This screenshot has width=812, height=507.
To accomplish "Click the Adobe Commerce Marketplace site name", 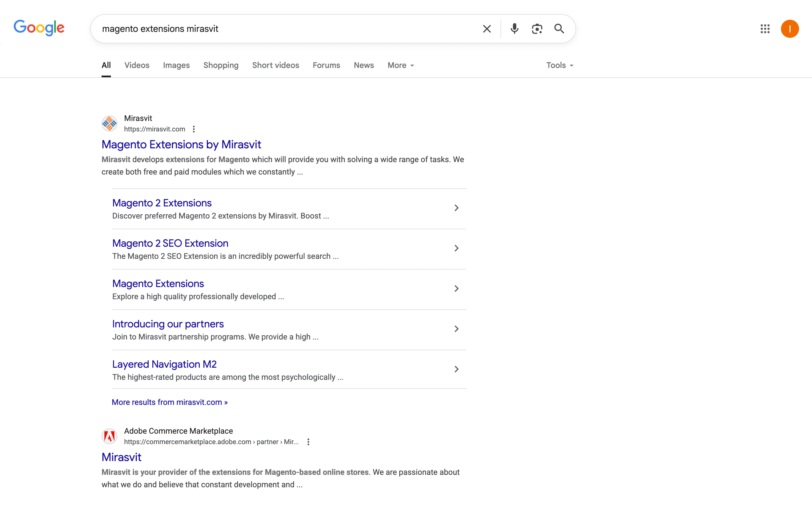I will pos(178,431).
